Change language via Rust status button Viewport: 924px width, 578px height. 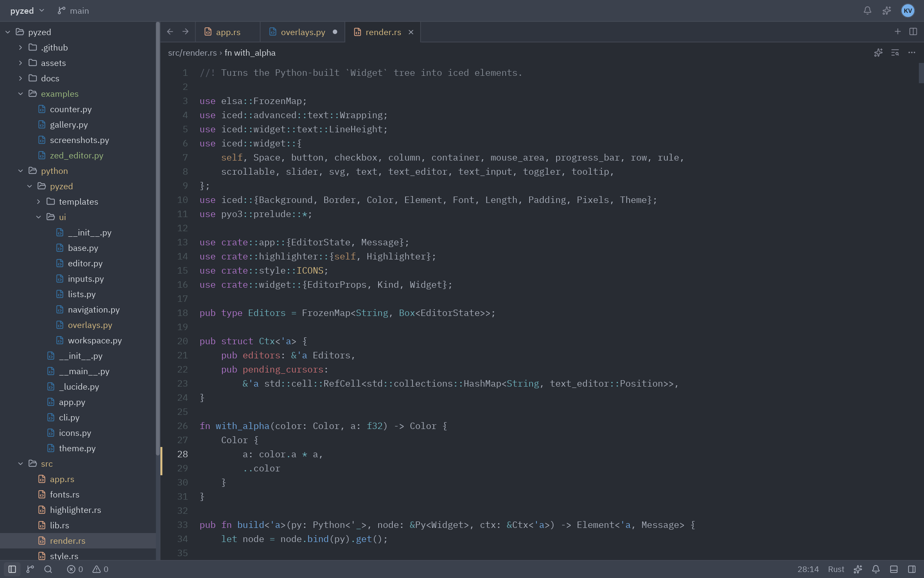pyautogui.click(x=836, y=569)
